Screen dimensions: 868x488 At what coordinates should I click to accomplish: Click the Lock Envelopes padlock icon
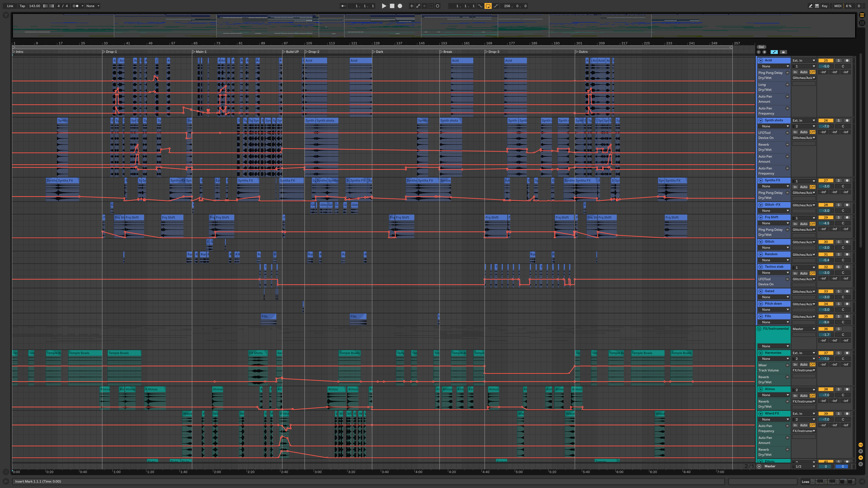[783, 52]
